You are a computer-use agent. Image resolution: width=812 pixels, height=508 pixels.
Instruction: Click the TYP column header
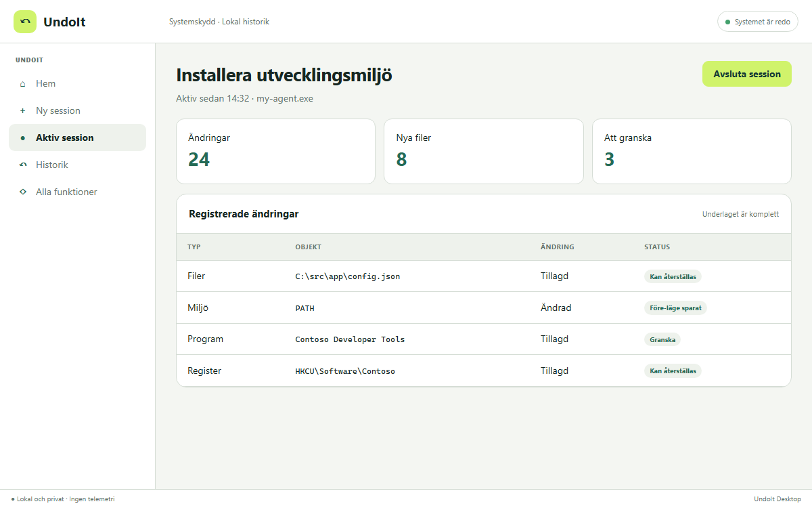pyautogui.click(x=194, y=247)
